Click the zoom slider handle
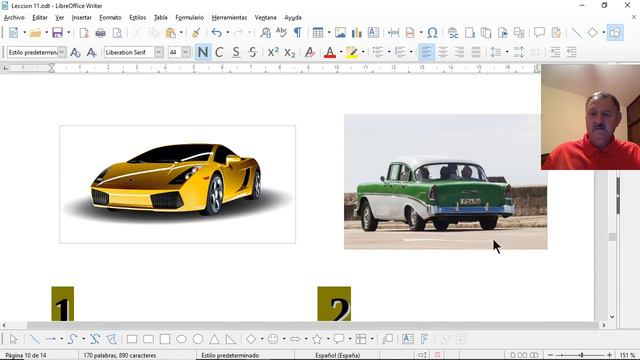The image size is (640, 360). (x=582, y=356)
